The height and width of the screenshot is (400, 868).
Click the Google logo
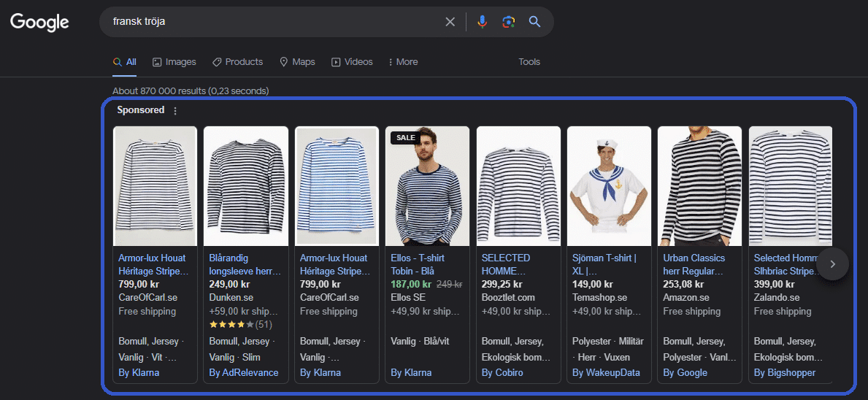[x=39, y=22]
